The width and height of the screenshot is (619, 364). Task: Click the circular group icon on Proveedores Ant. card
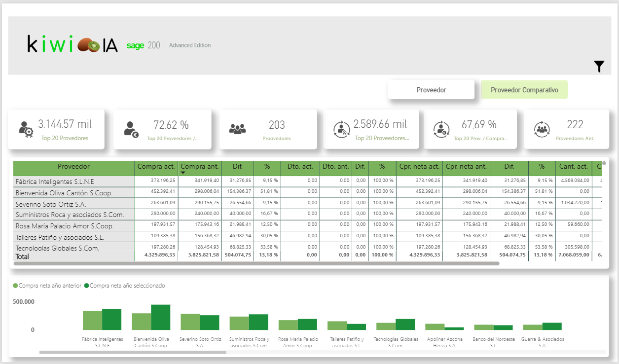point(542,129)
